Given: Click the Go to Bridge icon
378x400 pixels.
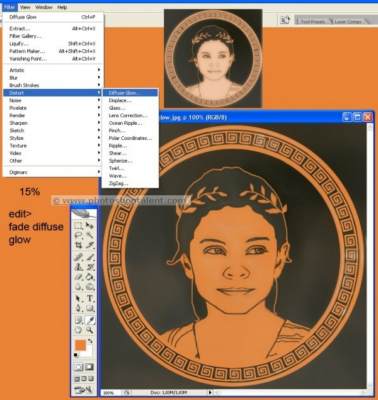Looking at the screenshot, I should (x=285, y=20).
